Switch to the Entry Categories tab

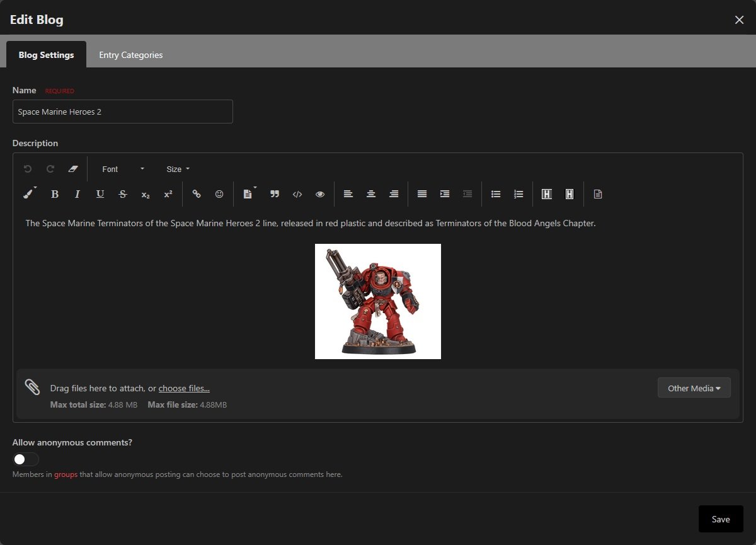[x=130, y=55]
